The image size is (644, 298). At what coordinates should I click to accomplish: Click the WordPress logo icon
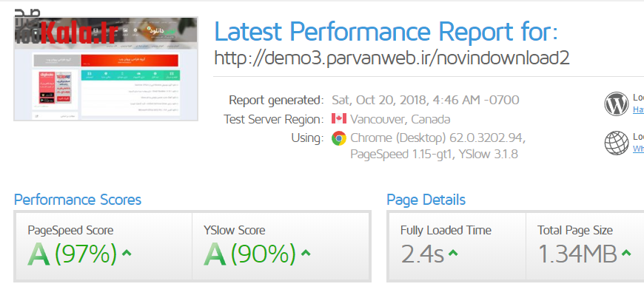pyautogui.click(x=617, y=104)
